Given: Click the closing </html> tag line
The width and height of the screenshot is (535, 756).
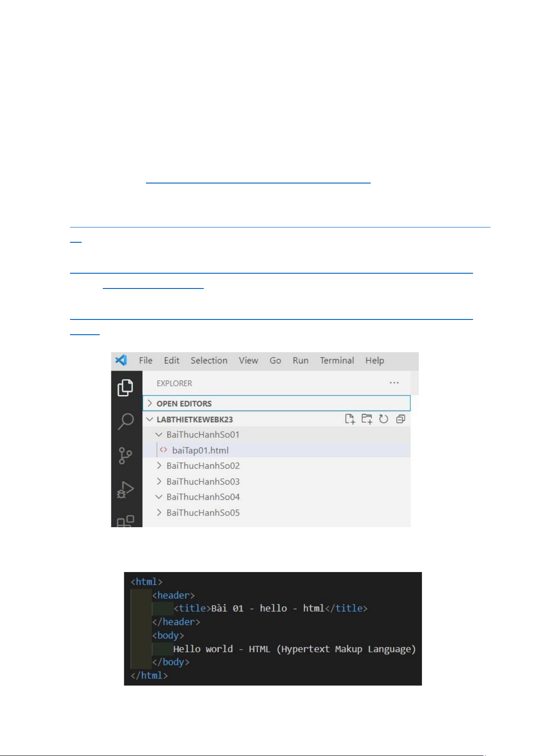Looking at the screenshot, I should coord(149,675).
